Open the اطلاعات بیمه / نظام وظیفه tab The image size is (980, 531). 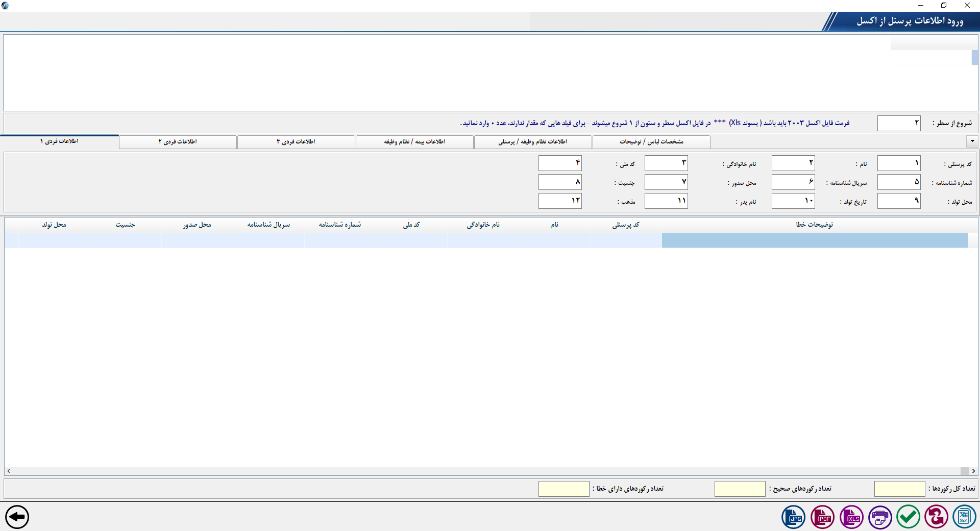click(x=414, y=141)
